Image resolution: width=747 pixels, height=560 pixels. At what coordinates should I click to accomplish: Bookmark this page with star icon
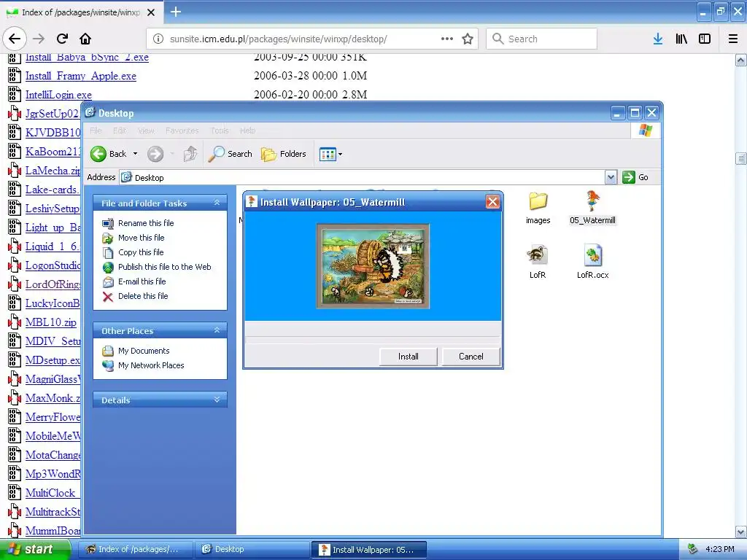468,39
